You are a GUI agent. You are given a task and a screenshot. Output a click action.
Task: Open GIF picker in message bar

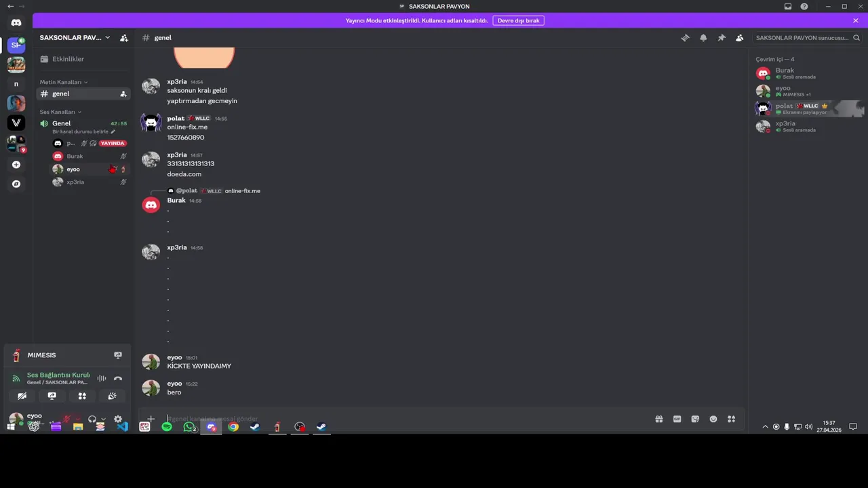(x=677, y=419)
